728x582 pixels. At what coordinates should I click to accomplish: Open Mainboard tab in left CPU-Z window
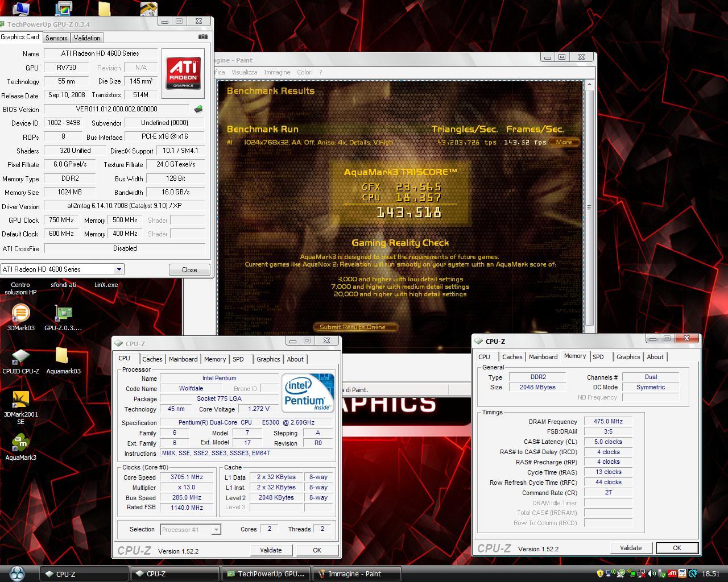183,359
